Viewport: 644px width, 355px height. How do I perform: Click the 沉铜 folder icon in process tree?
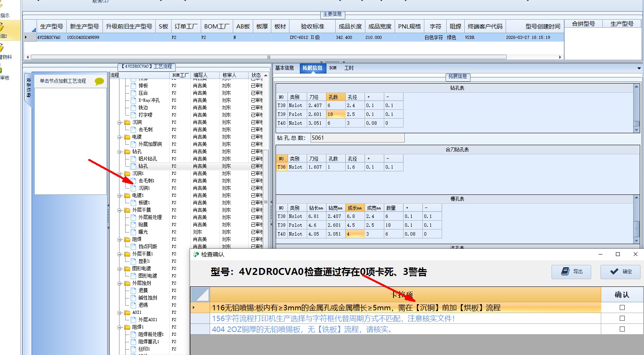[x=127, y=122]
